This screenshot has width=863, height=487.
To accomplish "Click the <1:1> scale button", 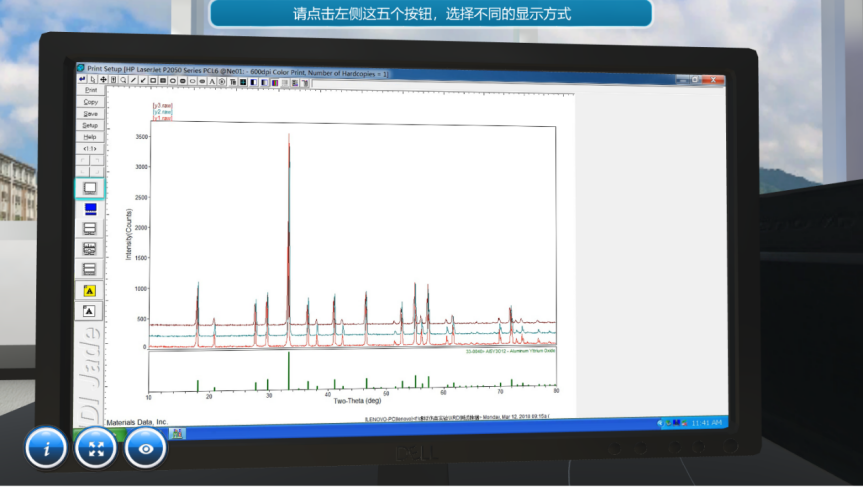I will (90, 148).
